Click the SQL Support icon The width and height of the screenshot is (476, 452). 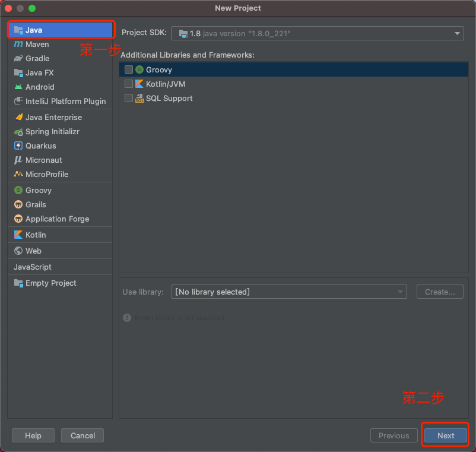[139, 98]
